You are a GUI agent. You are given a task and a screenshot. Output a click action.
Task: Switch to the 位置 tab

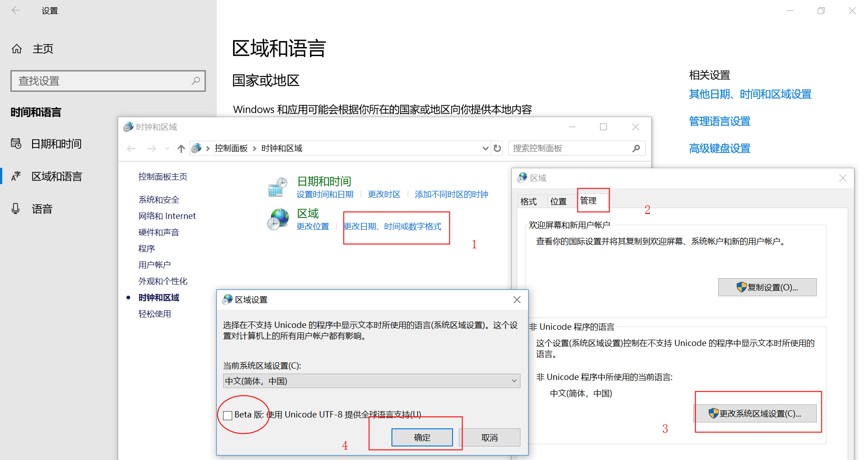(x=559, y=201)
